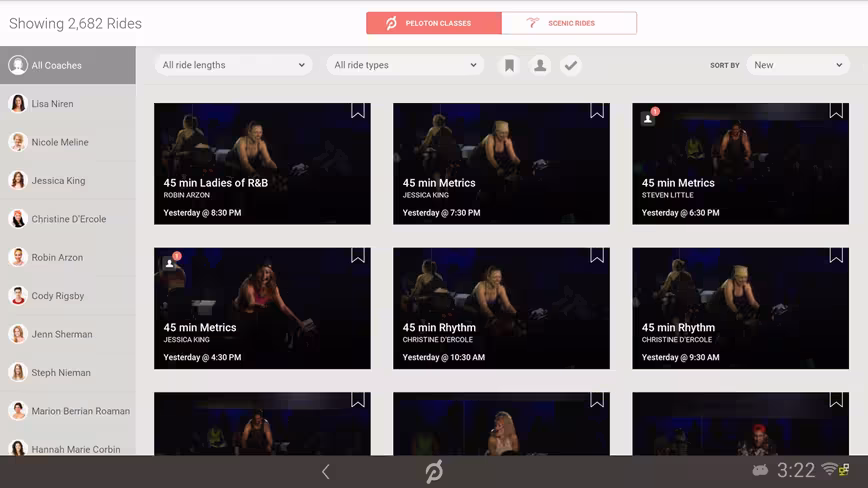Filter rides by coach Jessica King
This screenshot has width=868, height=488.
(x=68, y=180)
